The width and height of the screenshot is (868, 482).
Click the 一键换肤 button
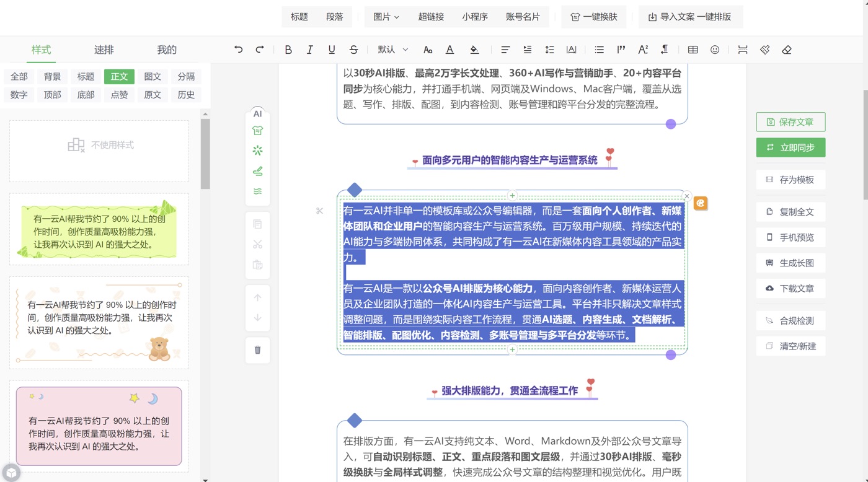click(594, 17)
